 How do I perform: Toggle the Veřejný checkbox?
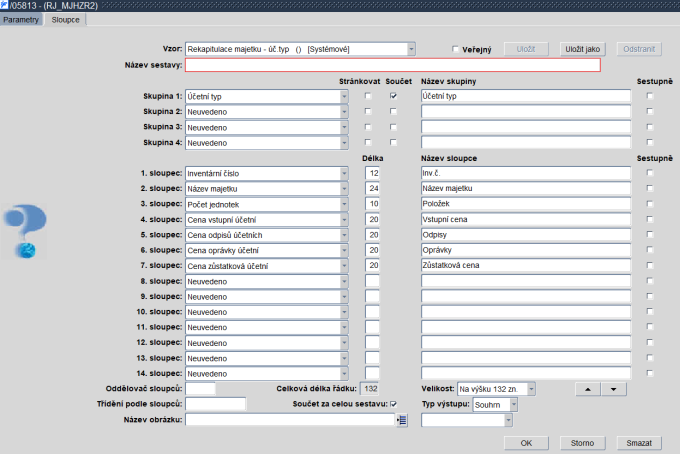click(x=456, y=49)
